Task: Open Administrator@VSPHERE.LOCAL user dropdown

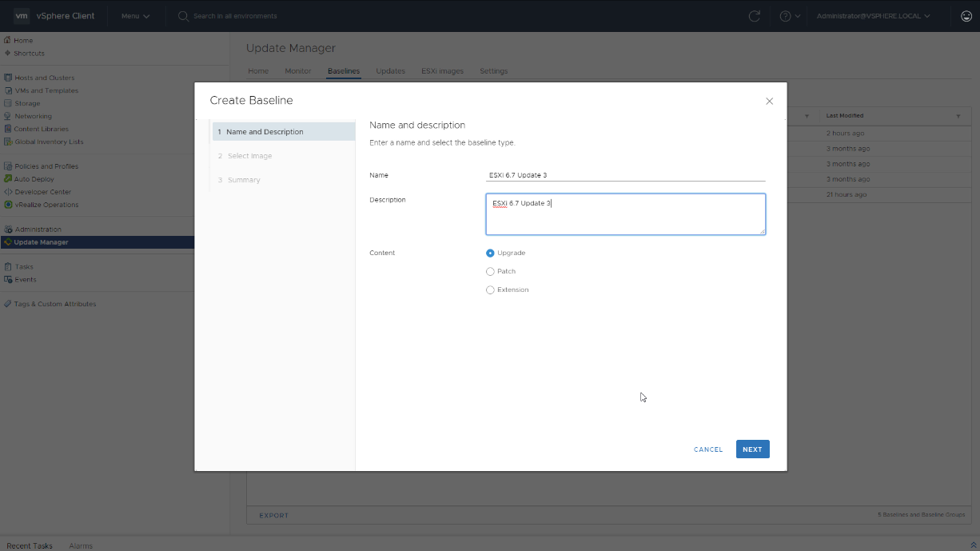Action: (x=873, y=16)
